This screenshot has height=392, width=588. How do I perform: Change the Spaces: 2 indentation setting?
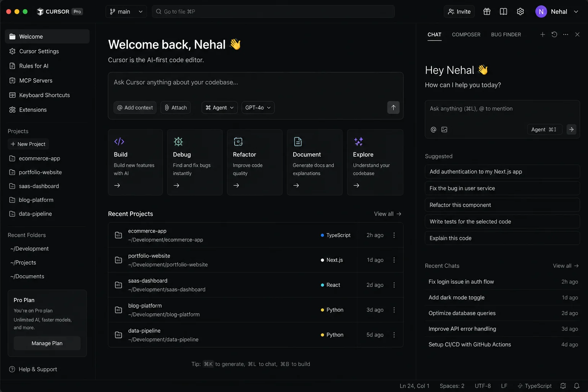click(452, 386)
